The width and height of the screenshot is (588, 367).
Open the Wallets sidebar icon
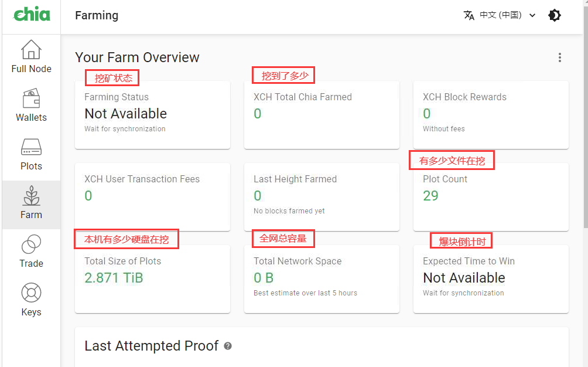tap(31, 98)
